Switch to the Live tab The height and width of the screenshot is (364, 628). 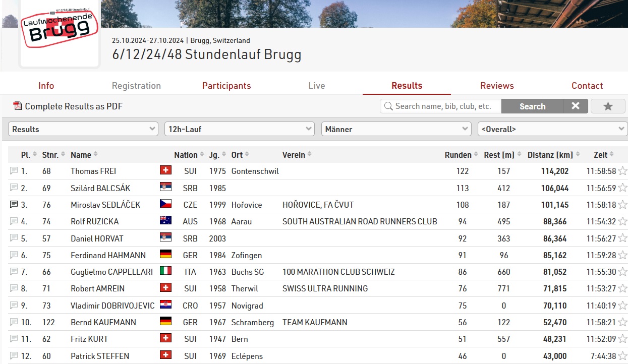317,86
